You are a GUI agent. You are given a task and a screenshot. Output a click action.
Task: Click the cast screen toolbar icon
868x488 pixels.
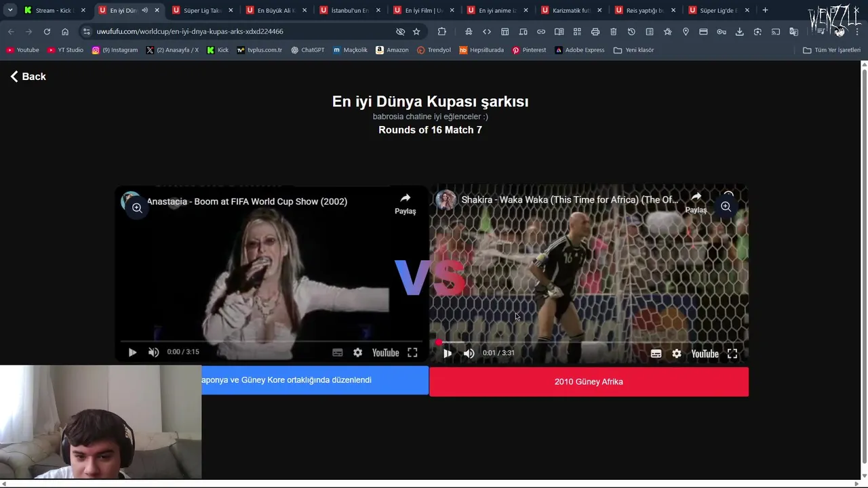tap(776, 31)
